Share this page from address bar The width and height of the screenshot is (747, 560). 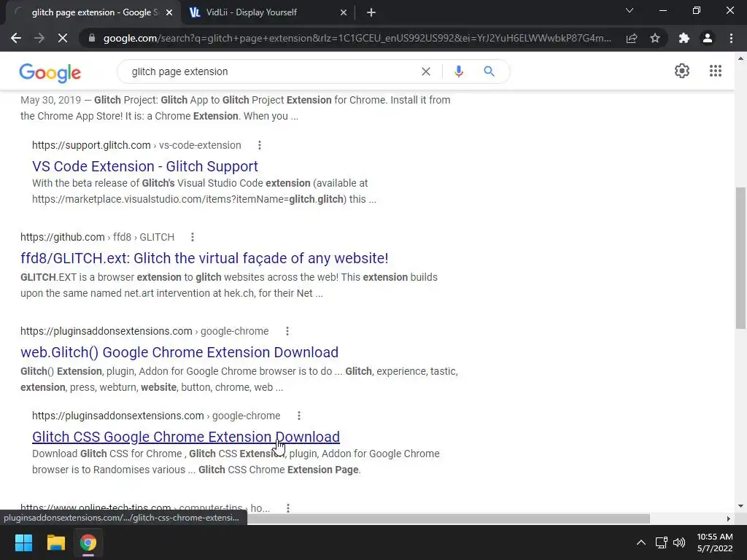[632, 38]
